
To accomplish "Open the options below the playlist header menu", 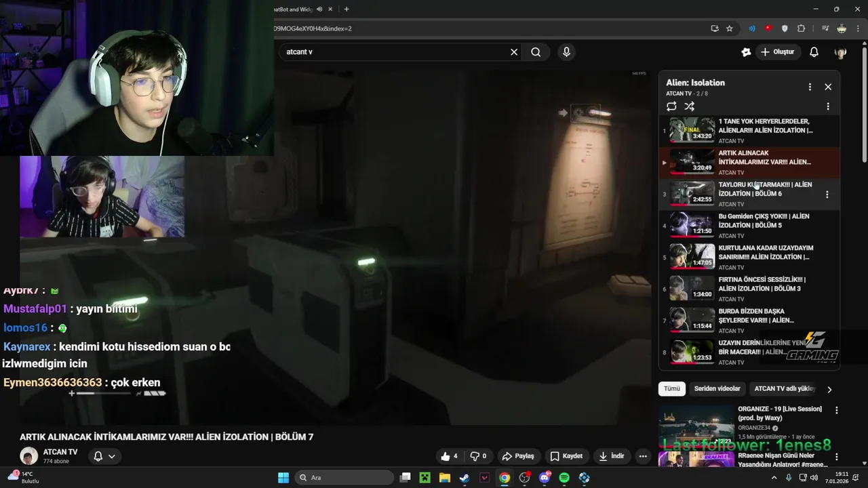I will pos(828,106).
